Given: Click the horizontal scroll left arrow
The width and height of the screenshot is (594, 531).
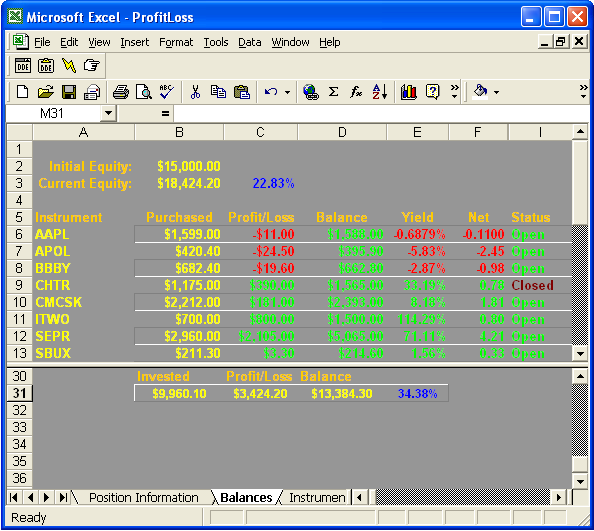Looking at the screenshot, I should (x=360, y=497).
